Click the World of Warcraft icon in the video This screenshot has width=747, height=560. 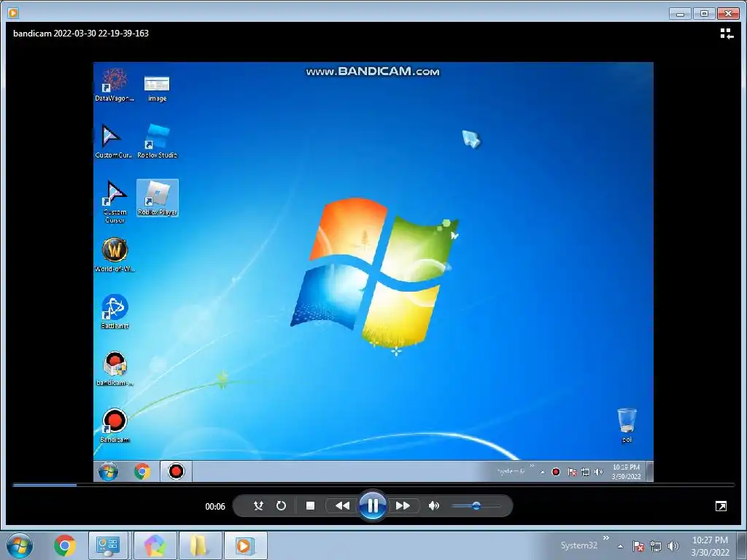[x=115, y=254]
